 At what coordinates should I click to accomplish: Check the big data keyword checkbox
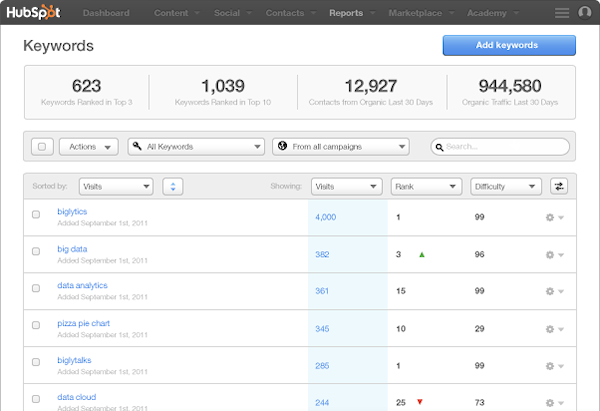36,251
